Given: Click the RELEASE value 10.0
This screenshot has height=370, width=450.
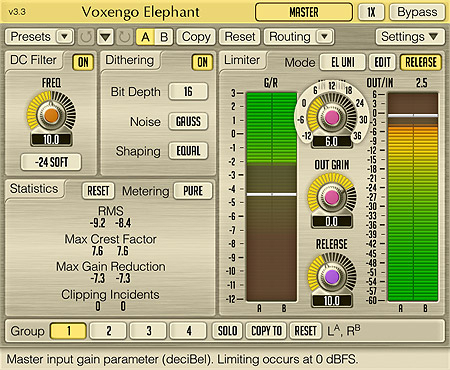Looking at the screenshot, I should tap(331, 301).
